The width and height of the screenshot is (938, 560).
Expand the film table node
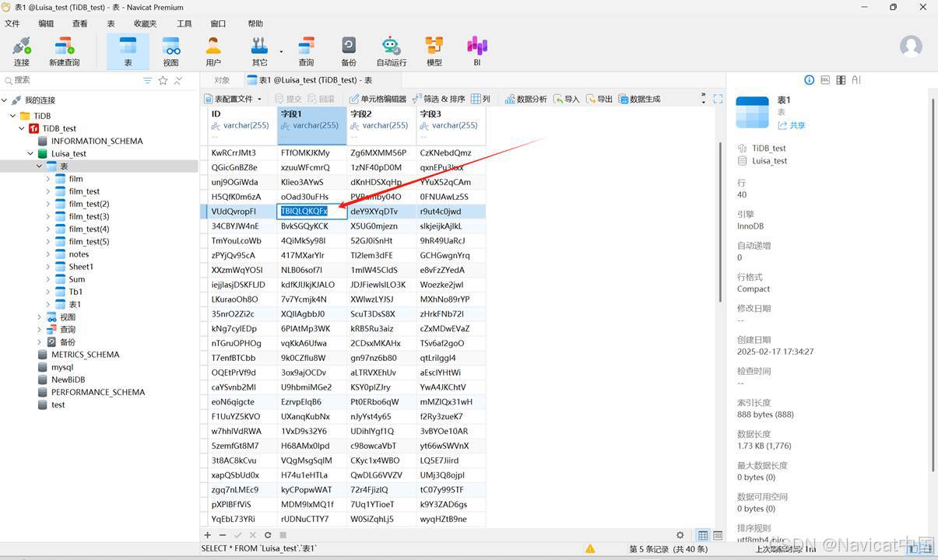pos(47,179)
